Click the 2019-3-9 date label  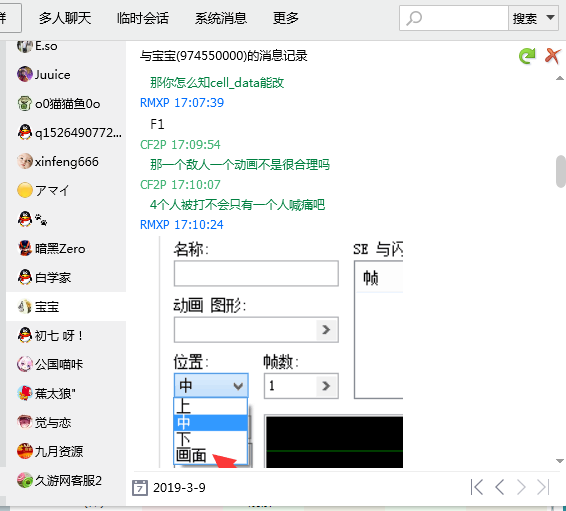(179, 488)
